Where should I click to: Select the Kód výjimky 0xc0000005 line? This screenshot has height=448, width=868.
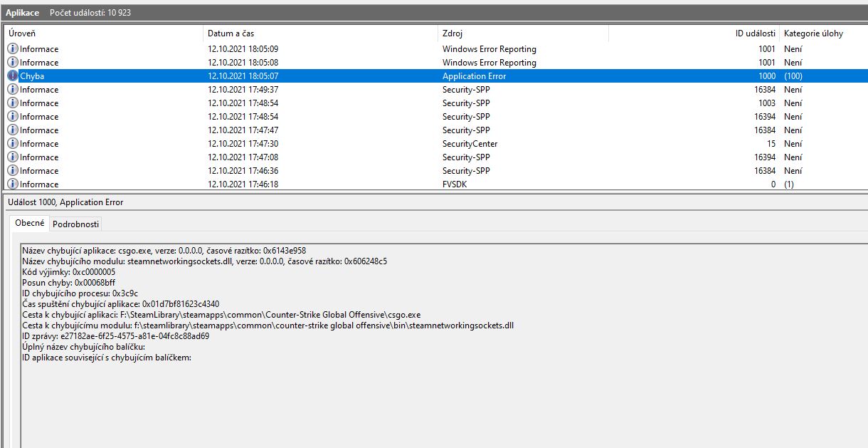tap(69, 272)
